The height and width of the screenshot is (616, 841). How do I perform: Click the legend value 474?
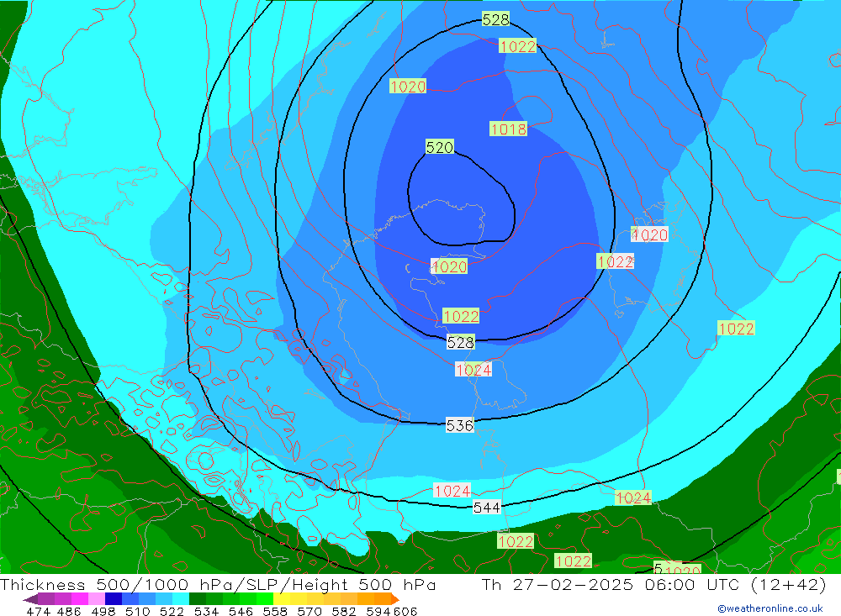point(38,611)
